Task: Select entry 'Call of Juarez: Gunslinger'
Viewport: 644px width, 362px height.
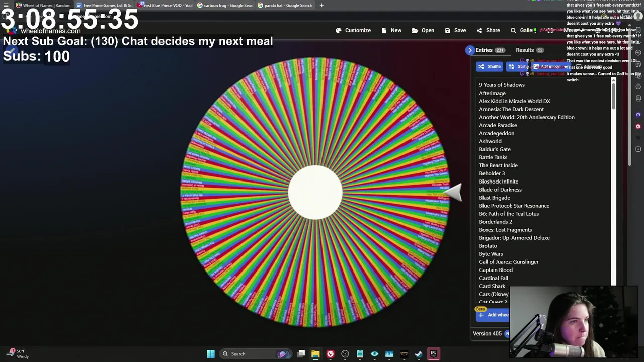Action: point(509,262)
